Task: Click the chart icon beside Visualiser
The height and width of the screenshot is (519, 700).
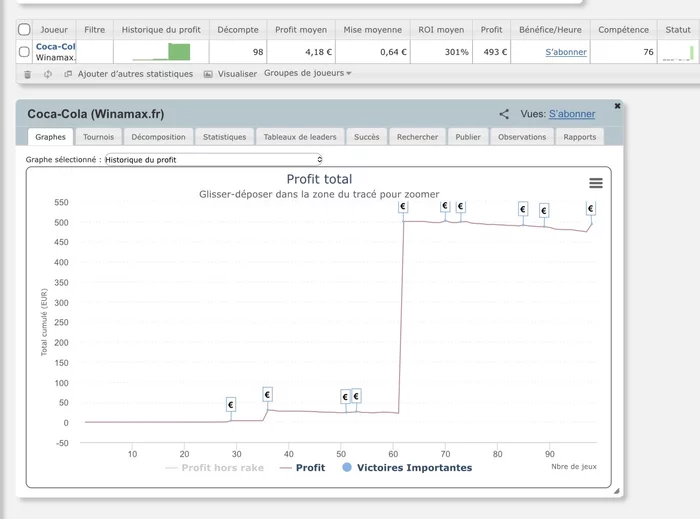Action: [x=208, y=74]
